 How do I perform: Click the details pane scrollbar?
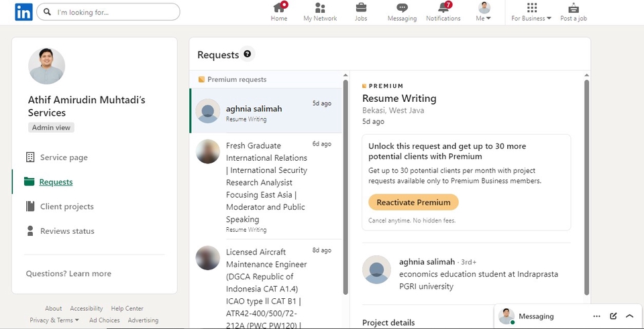click(x=586, y=187)
